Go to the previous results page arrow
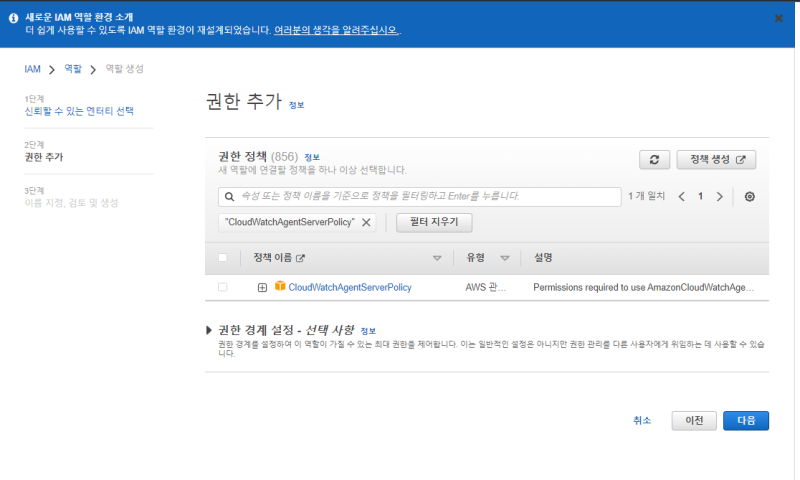This screenshot has height=480, width=800. 681,197
